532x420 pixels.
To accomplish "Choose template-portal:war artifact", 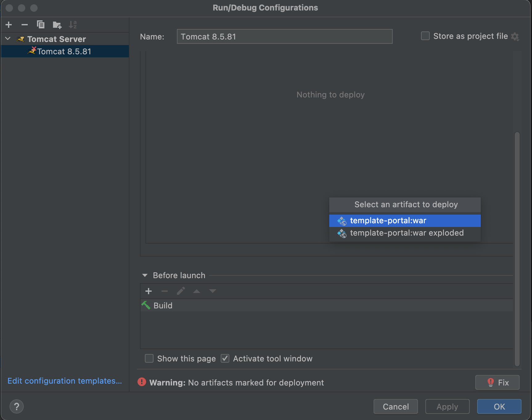I will 405,221.
